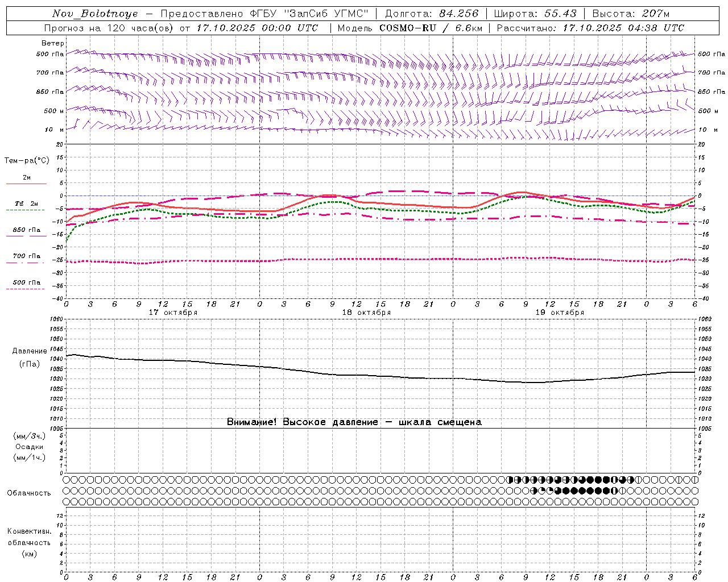Screen dimensions: 728x582
Task: Click the (км) unit label
Action: tap(29, 554)
